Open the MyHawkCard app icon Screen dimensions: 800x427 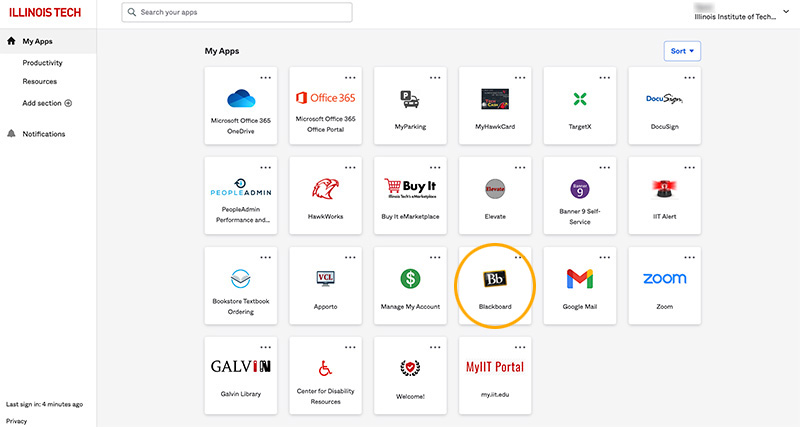[x=495, y=98]
